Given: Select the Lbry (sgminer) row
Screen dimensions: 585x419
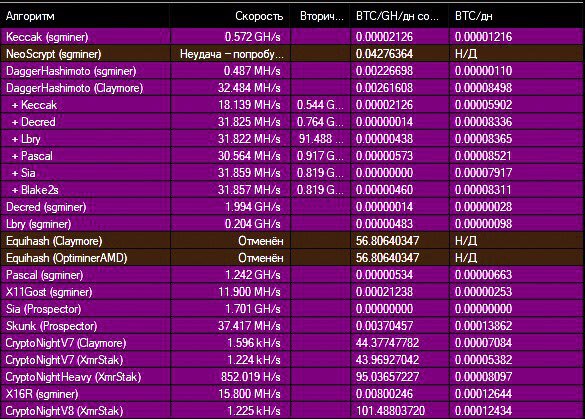Looking at the screenshot, I should (292, 224).
